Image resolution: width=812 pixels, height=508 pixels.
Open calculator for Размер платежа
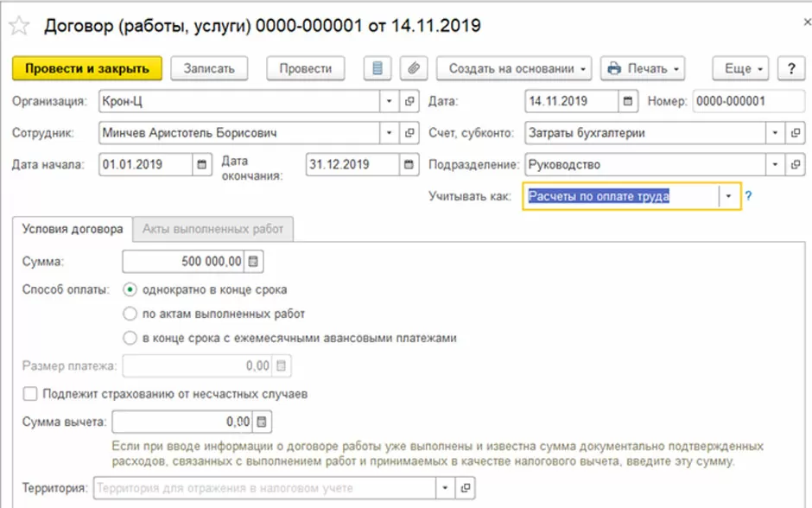coord(281,366)
